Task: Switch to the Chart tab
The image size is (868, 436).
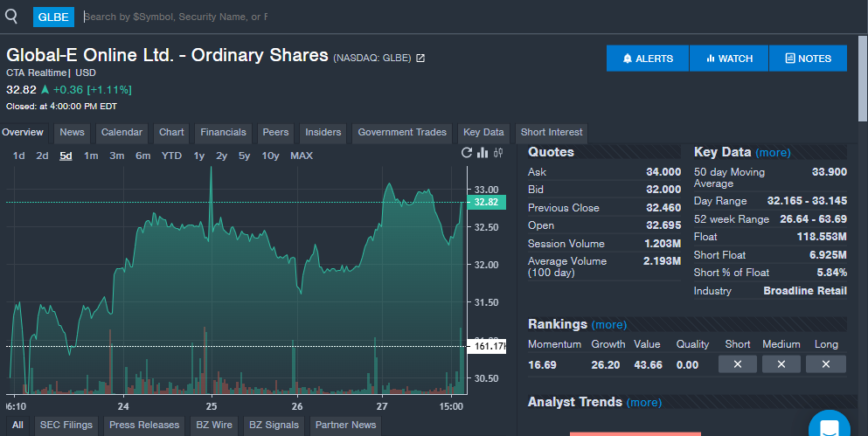Action: coord(171,133)
